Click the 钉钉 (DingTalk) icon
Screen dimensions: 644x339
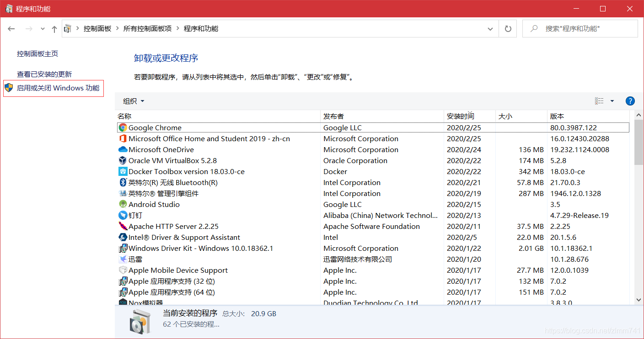click(123, 215)
